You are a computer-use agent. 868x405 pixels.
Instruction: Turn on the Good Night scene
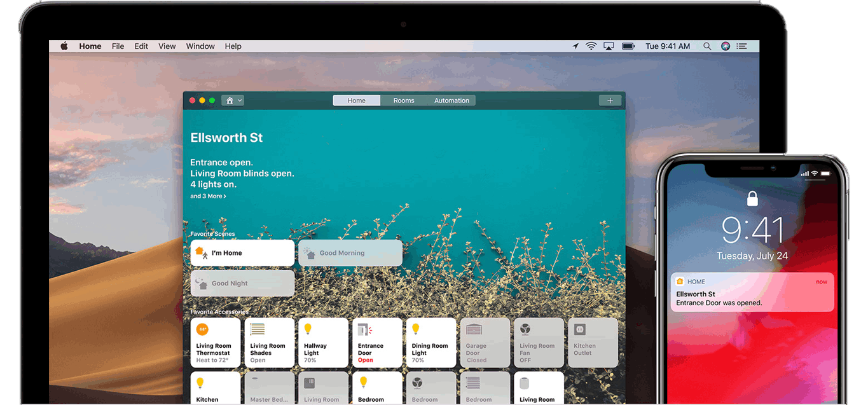pos(242,284)
